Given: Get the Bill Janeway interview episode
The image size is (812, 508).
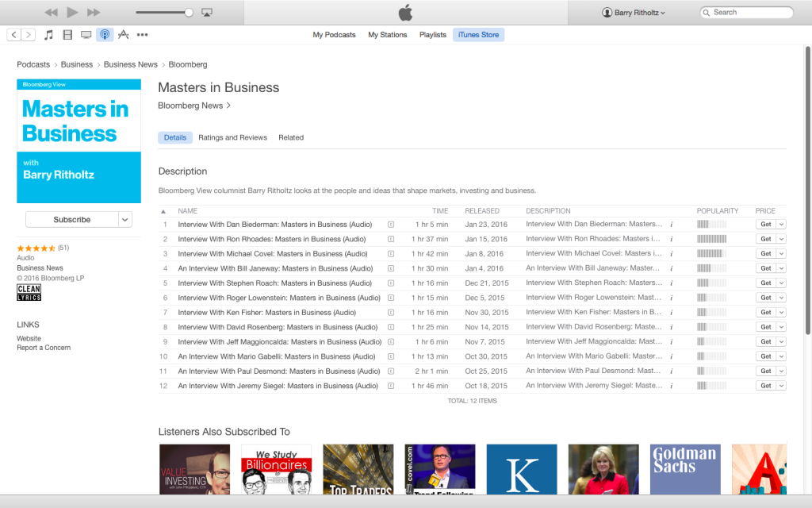Looking at the screenshot, I should click(x=765, y=268).
